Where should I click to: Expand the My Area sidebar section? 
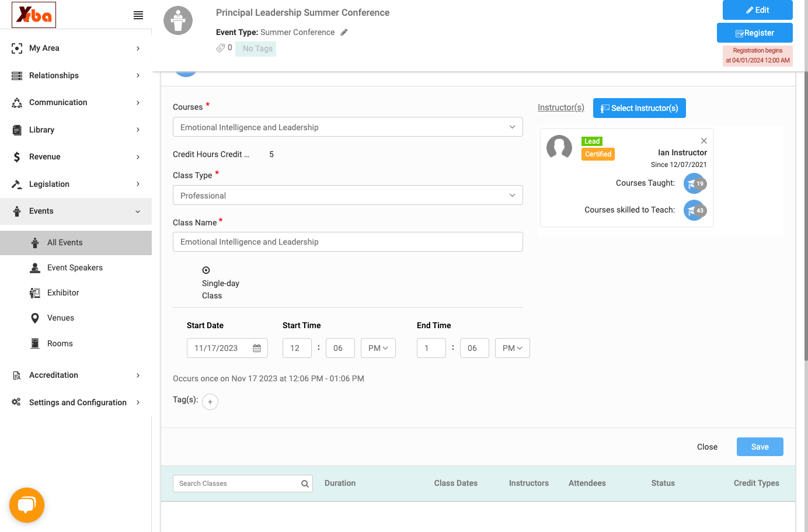(x=76, y=48)
